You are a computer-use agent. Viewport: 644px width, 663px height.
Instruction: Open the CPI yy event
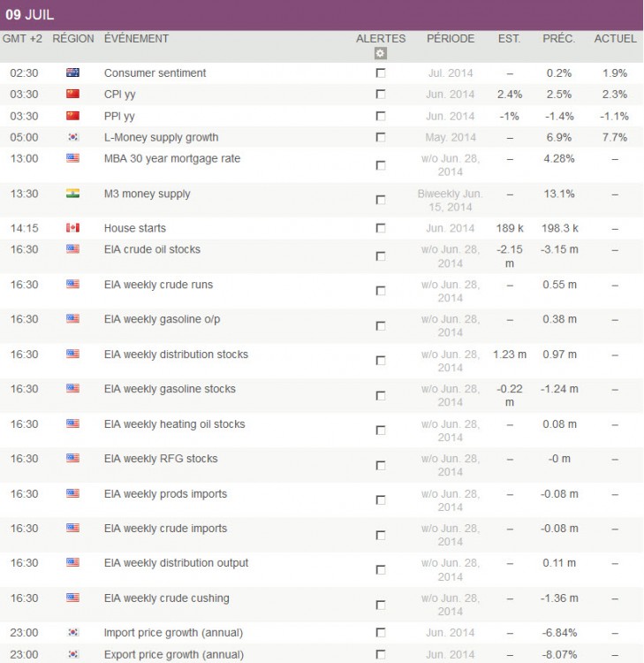pos(119,95)
